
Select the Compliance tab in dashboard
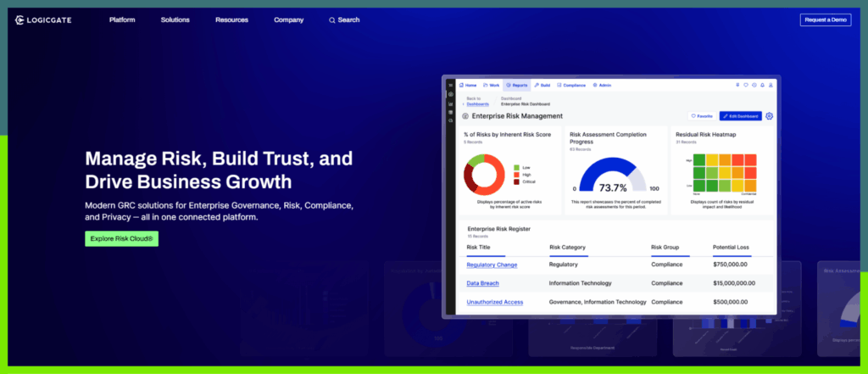click(572, 86)
